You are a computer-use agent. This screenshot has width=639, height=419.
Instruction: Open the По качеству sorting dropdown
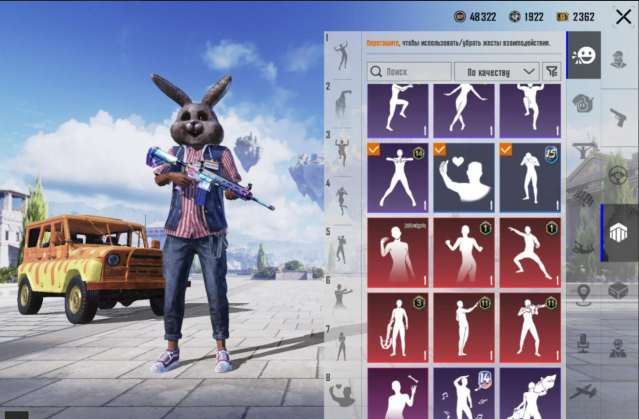coord(497,72)
